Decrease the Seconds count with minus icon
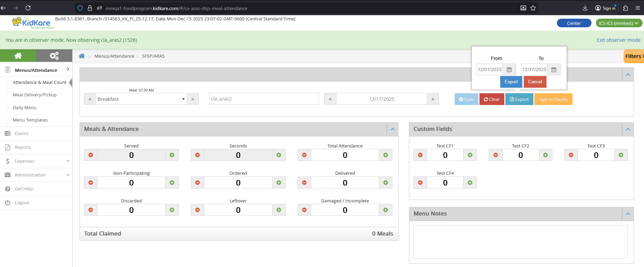The width and height of the screenshot is (644, 267). (x=197, y=155)
